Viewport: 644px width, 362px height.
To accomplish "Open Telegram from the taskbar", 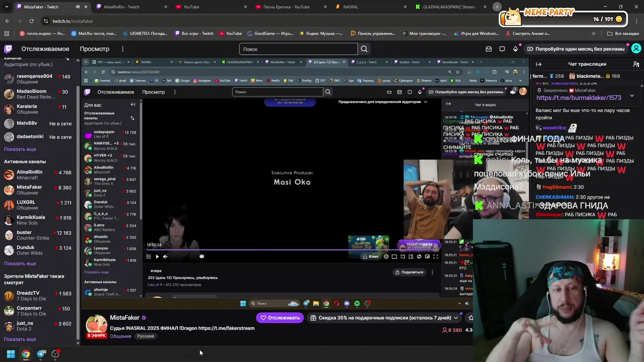I will [41, 354].
